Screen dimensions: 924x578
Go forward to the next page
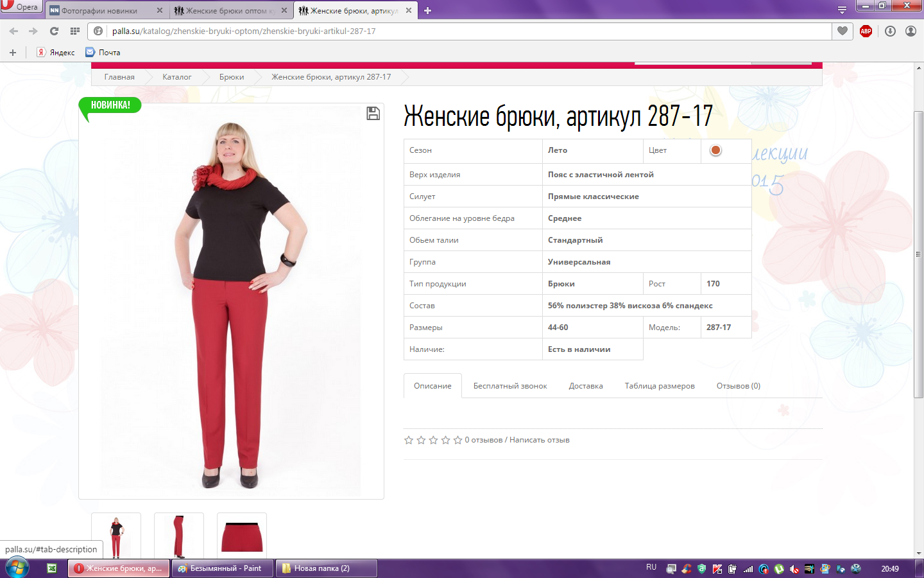[x=33, y=31]
